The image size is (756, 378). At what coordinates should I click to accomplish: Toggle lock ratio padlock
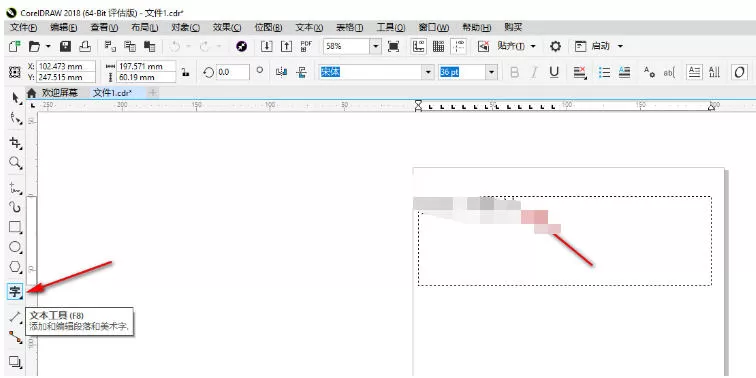click(185, 73)
